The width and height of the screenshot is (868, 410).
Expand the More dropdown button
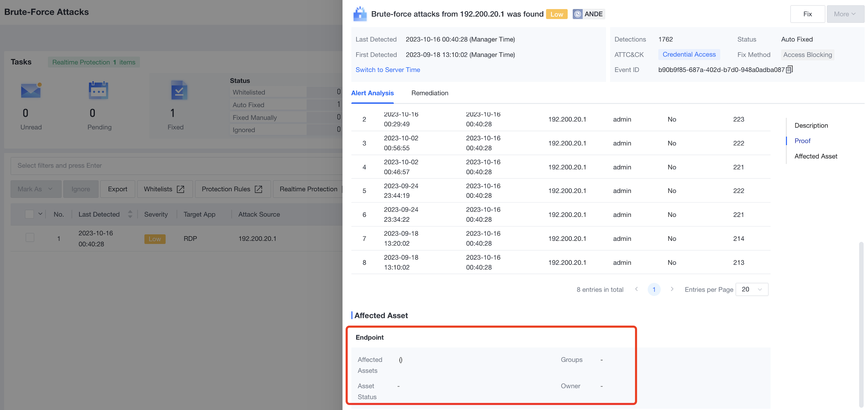845,14
